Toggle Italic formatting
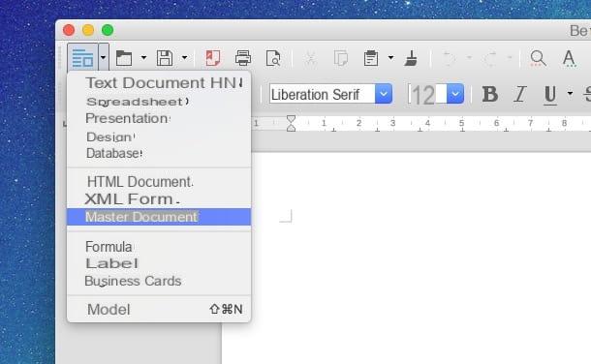The image size is (591, 364). point(520,94)
